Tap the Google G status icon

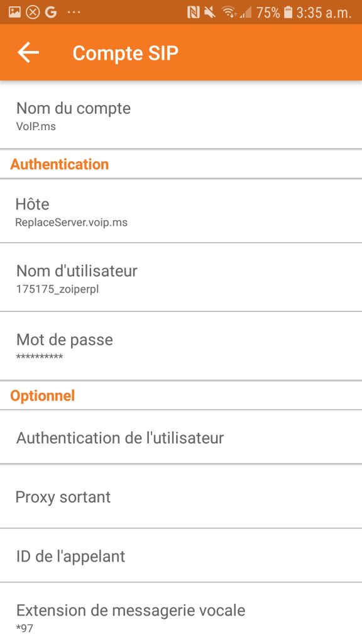[x=51, y=13]
